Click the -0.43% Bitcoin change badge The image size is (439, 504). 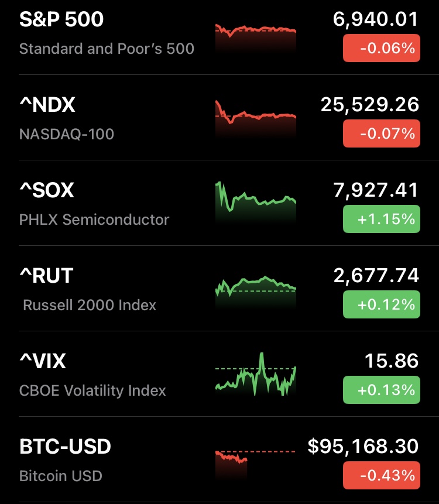coord(381,475)
